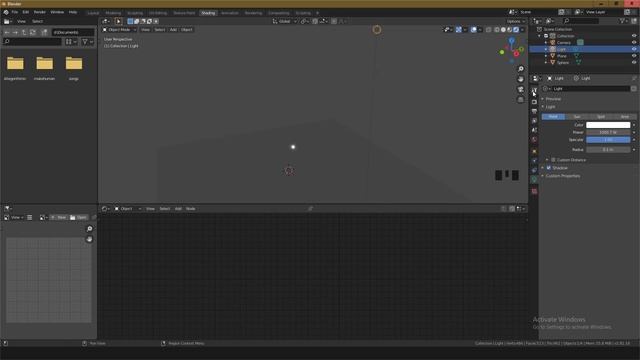Open the first folder thumbnail
The width and height of the screenshot is (640, 360).
tap(15, 64)
